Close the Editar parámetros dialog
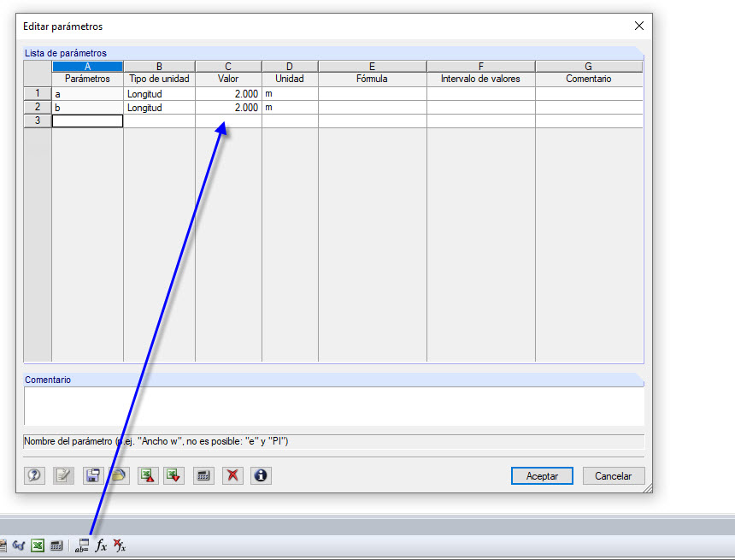 (x=639, y=26)
